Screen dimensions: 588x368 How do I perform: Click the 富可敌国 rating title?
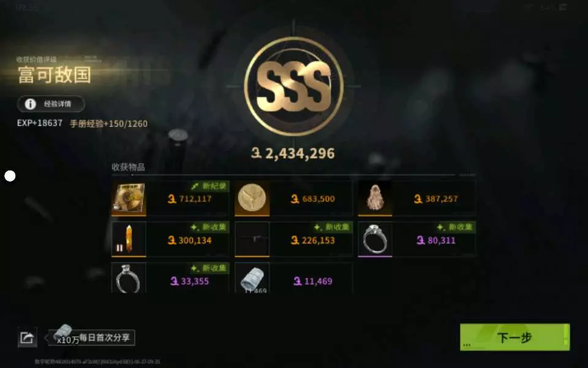click(x=55, y=75)
